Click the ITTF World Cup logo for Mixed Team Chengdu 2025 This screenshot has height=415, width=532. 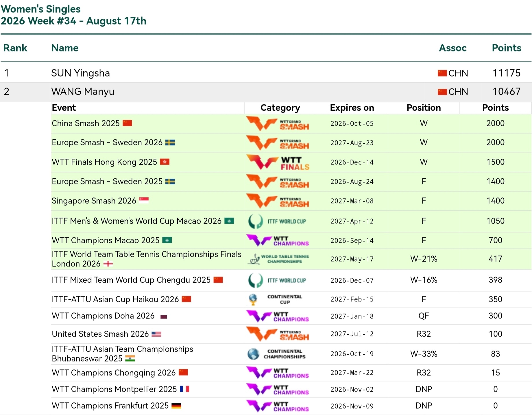click(277, 280)
